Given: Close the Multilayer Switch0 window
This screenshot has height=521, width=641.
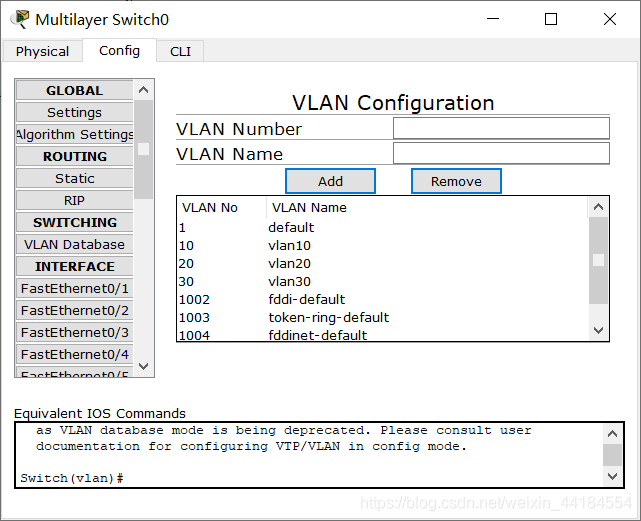Looking at the screenshot, I should 610,19.
